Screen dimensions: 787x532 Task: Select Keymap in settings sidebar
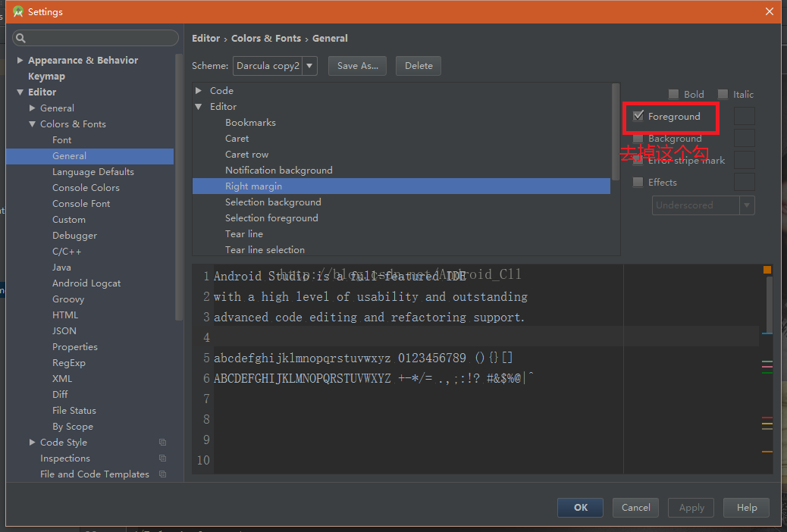pos(46,77)
